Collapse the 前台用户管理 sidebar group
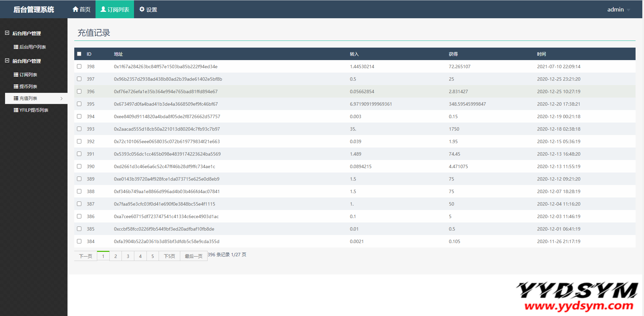The width and height of the screenshot is (644, 316). (7, 61)
